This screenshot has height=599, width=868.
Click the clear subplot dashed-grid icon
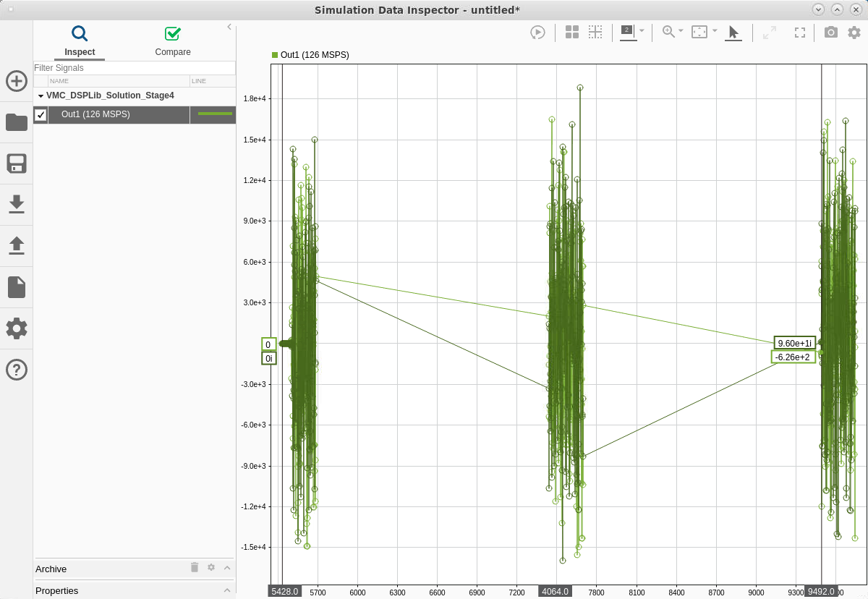point(595,32)
